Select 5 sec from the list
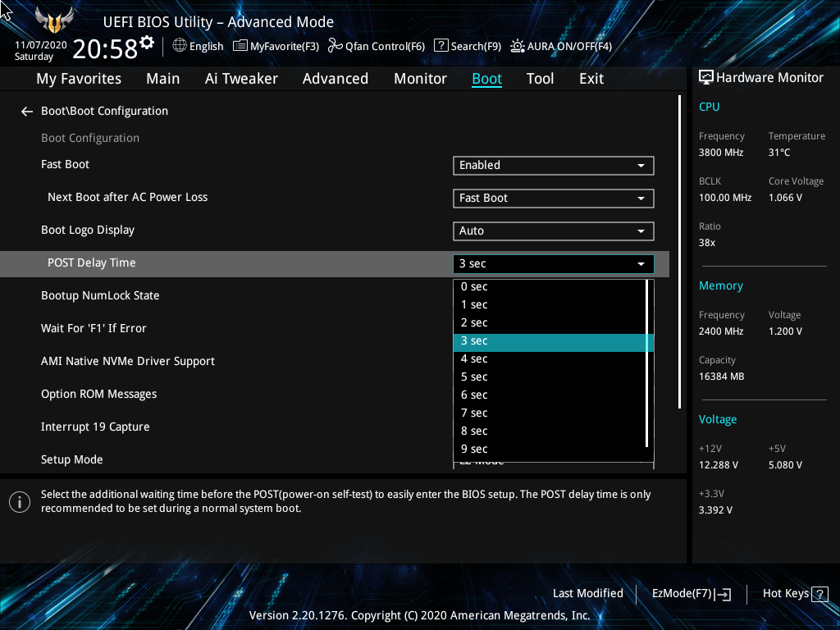The width and height of the screenshot is (840, 630). coord(550,377)
